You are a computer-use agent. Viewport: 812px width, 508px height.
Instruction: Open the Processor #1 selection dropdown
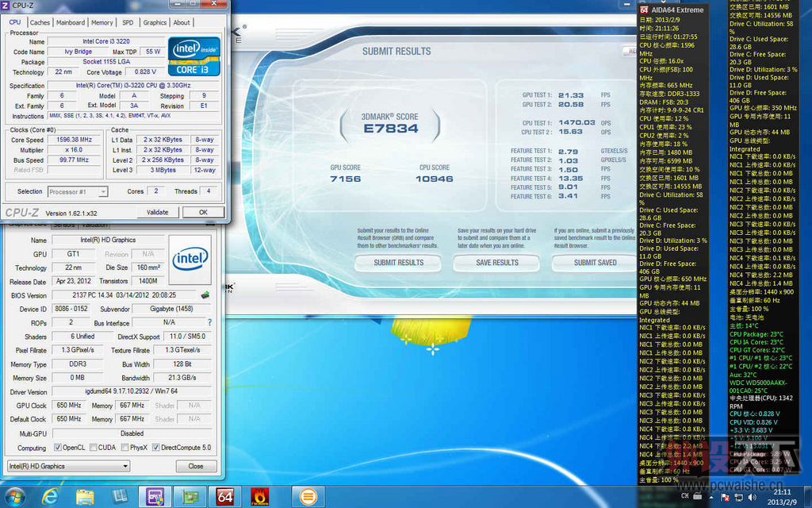78,192
